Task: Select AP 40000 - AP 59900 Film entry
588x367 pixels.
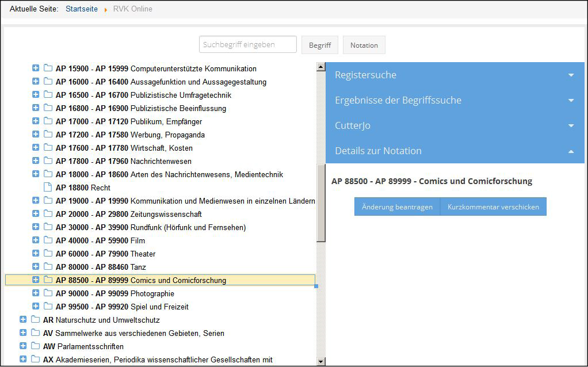Action: (x=100, y=240)
